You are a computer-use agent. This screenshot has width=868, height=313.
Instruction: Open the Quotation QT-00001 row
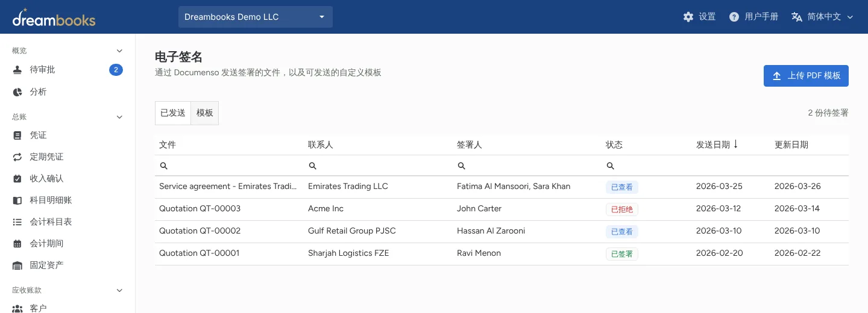[x=502, y=254]
